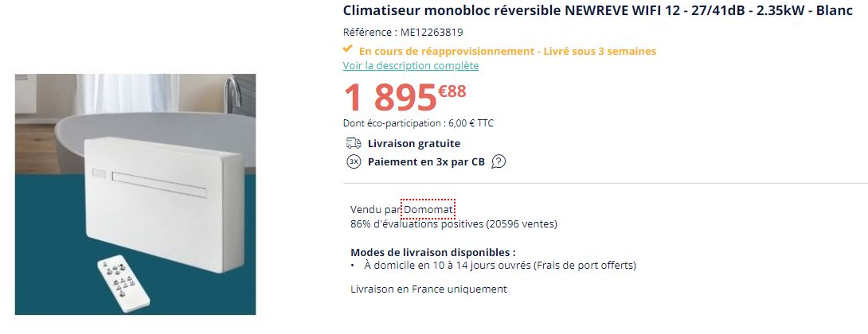The height and width of the screenshot is (334, 868).
Task: Click the delivery truck icon
Action: click(354, 143)
